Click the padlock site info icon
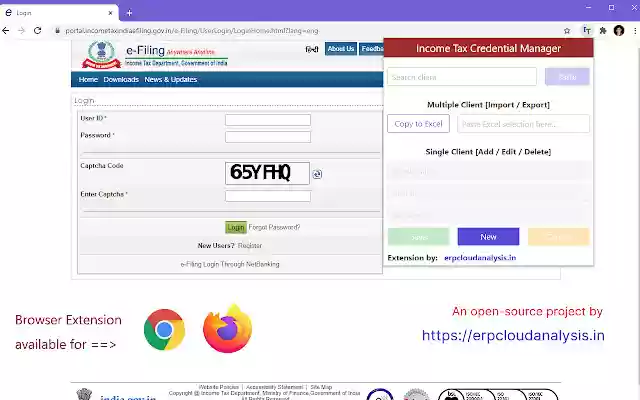Image resolution: width=640 pixels, height=400 pixels. click(x=58, y=31)
